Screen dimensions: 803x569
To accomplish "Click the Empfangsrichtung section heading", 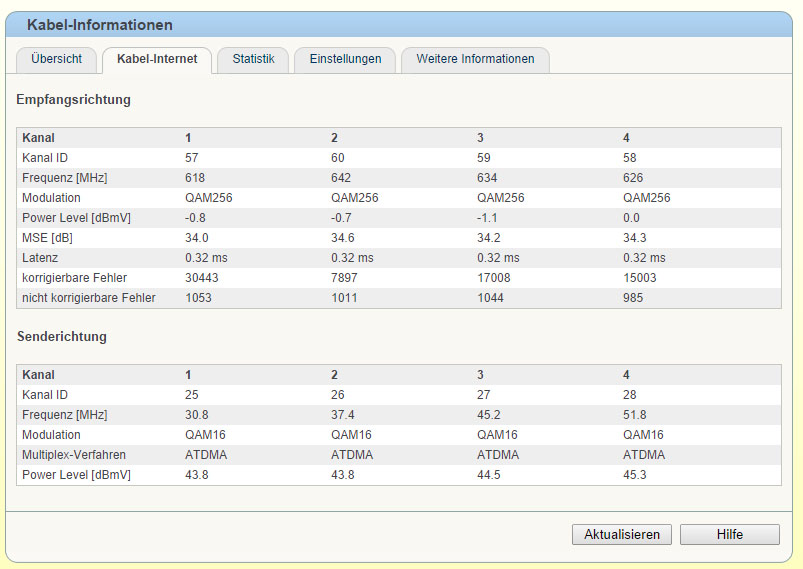I will [74, 100].
